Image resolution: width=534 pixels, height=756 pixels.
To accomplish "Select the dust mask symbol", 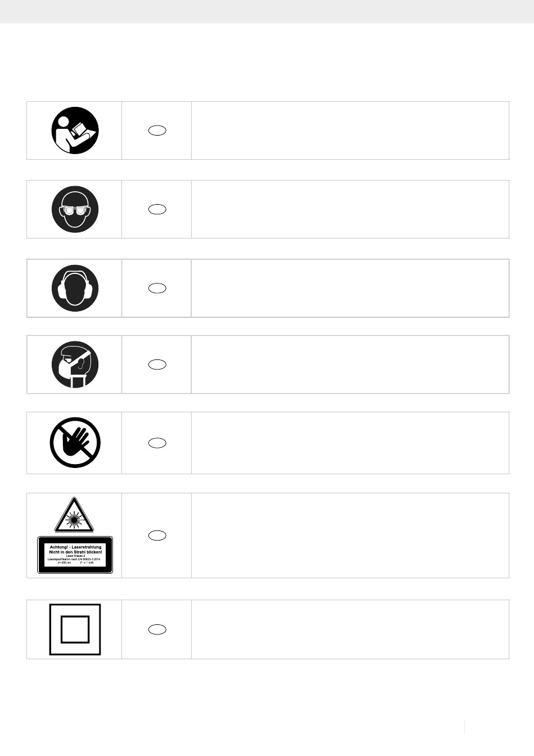I will (x=75, y=364).
